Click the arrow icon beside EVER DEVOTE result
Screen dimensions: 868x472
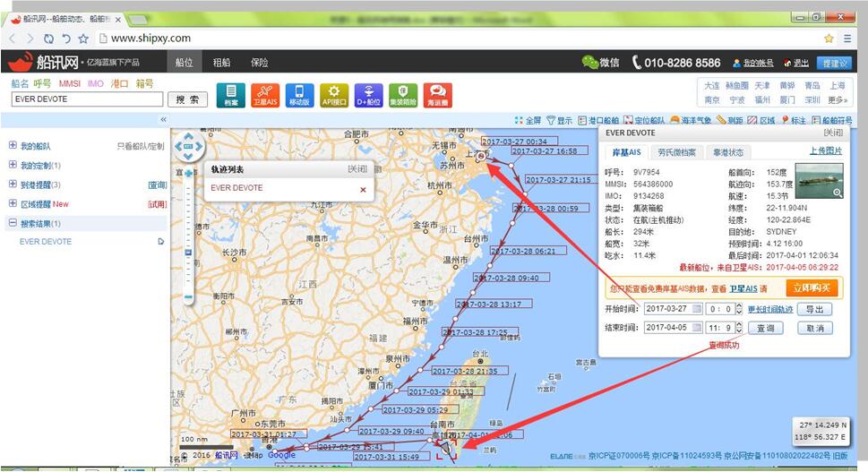[x=161, y=241]
